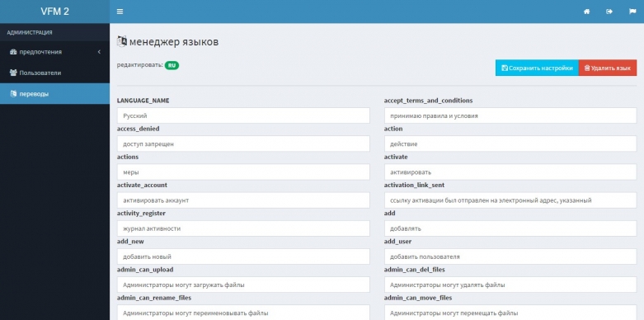Screen dimensions: 644x320
Task: Select the green RU language badge
Action: point(172,65)
